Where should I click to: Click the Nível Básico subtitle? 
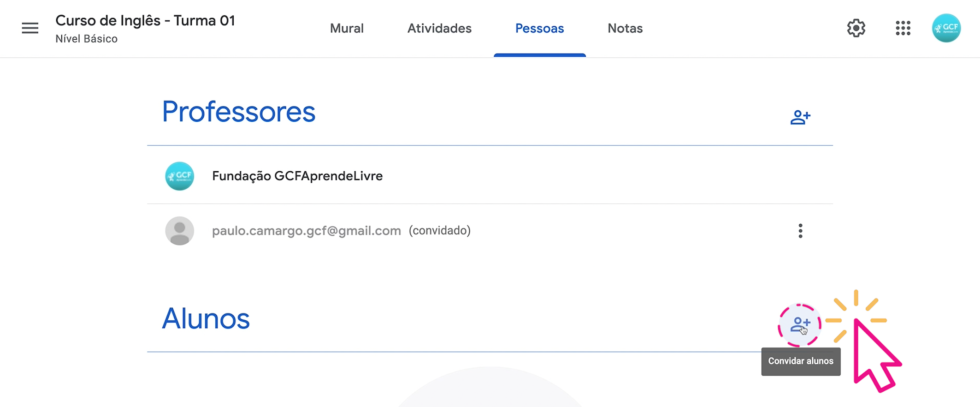pos(86,39)
